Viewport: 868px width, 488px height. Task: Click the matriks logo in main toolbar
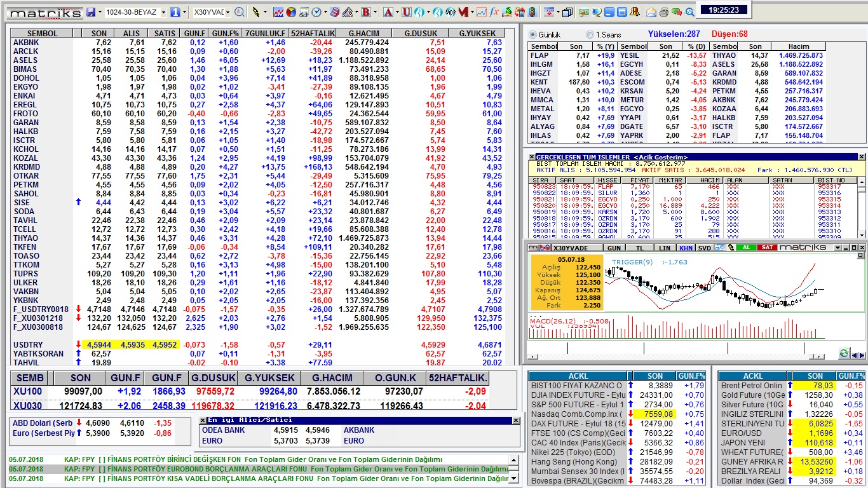click(45, 13)
